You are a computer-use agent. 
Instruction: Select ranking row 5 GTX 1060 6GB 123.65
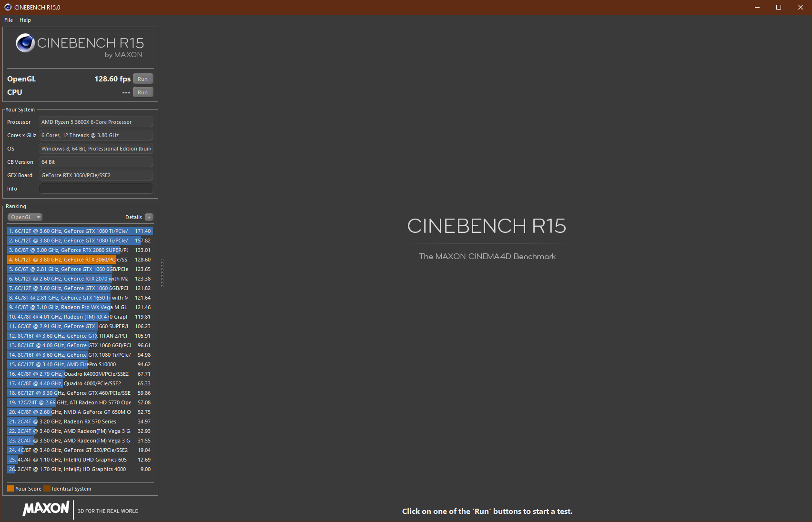80,269
